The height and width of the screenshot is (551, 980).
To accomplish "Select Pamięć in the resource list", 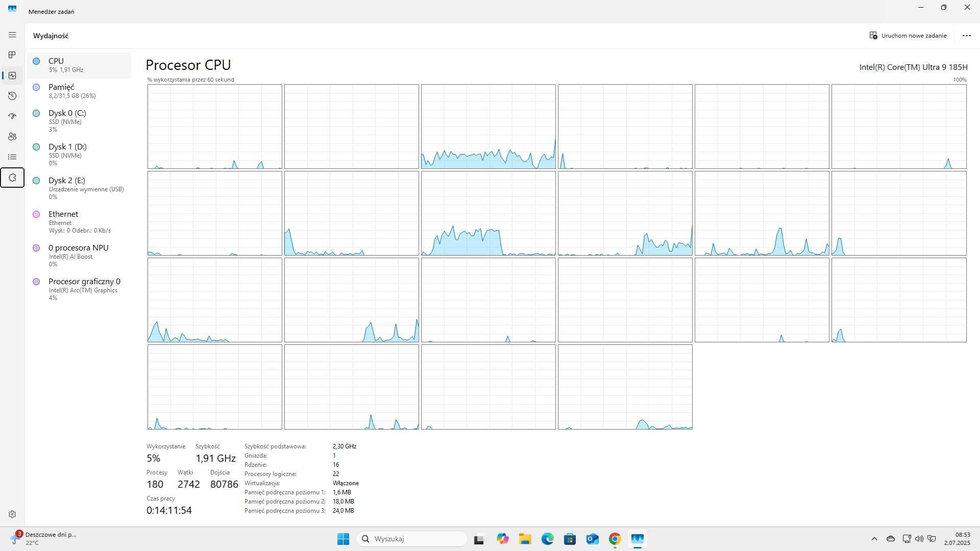I will pyautogui.click(x=79, y=91).
